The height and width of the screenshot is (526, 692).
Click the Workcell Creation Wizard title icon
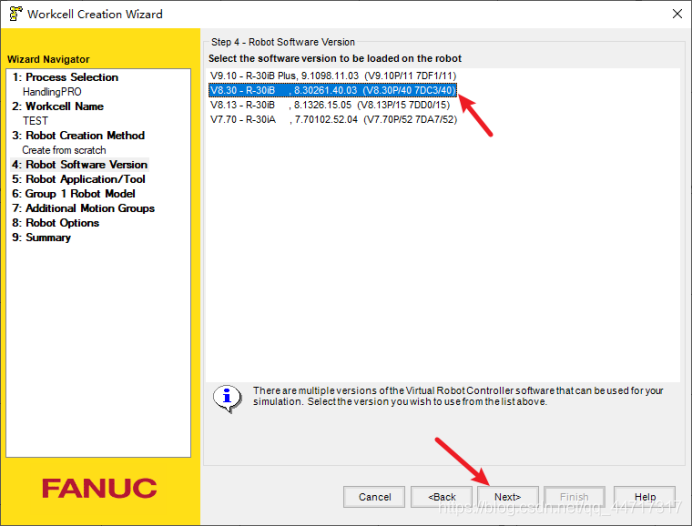(15, 14)
